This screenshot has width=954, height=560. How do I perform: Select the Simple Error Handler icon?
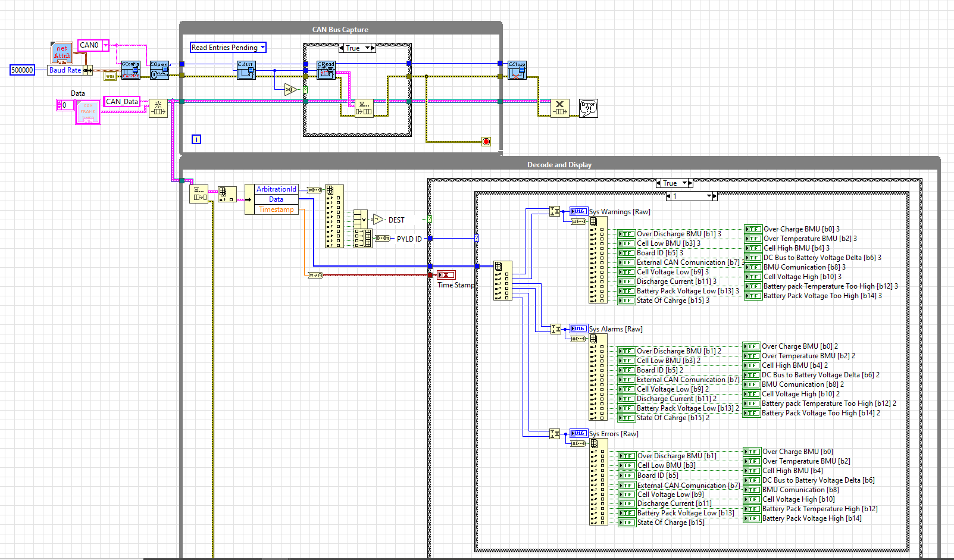click(588, 108)
